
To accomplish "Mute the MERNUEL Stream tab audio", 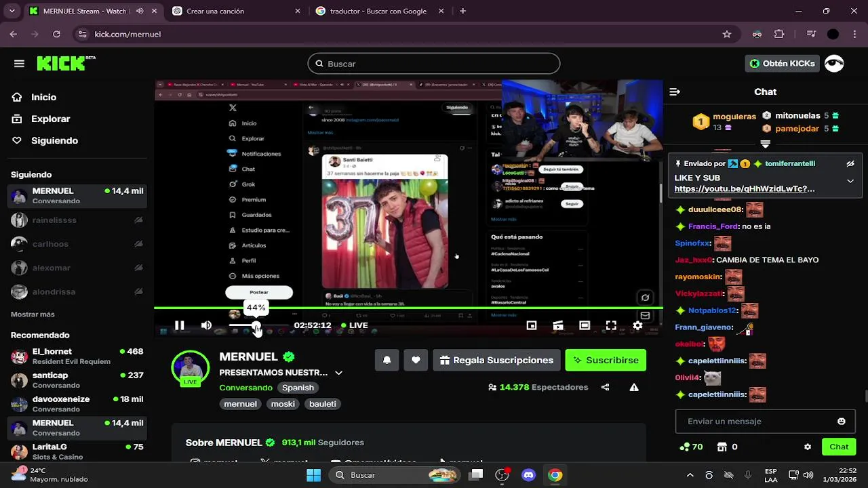I will point(140,11).
